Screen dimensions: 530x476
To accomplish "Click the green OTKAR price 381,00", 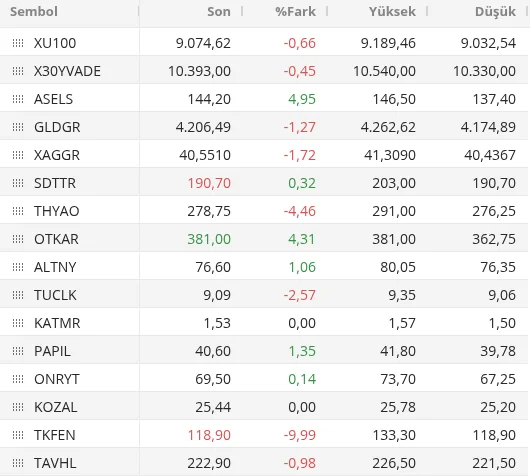I will 209,239.
